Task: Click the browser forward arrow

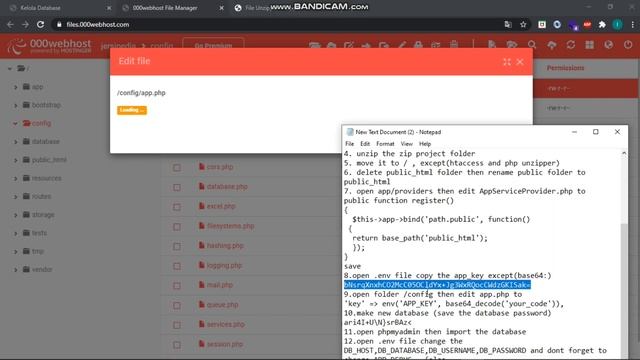Action: (x=25, y=24)
